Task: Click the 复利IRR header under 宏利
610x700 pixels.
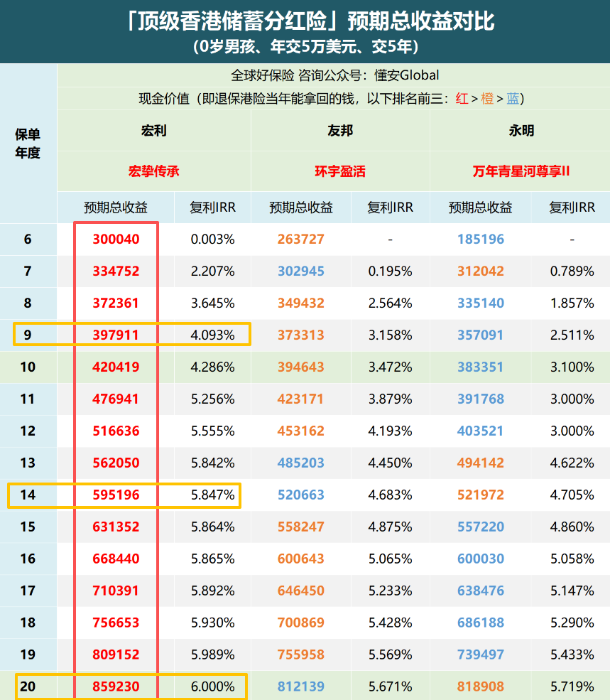Action: [212, 207]
